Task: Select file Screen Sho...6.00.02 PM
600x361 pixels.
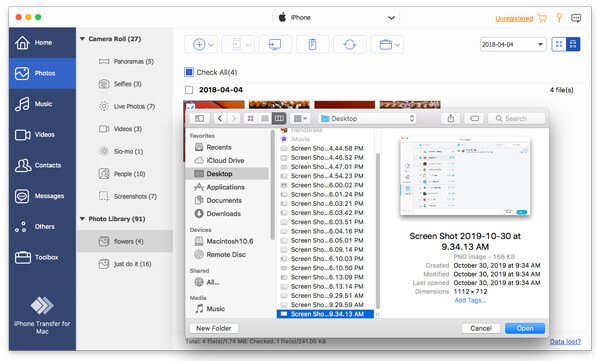Action: click(325, 185)
